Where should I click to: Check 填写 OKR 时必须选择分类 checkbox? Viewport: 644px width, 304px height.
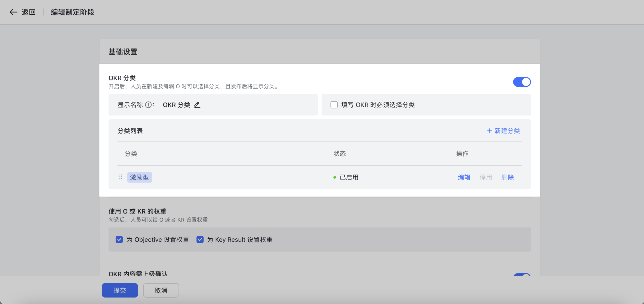click(334, 105)
